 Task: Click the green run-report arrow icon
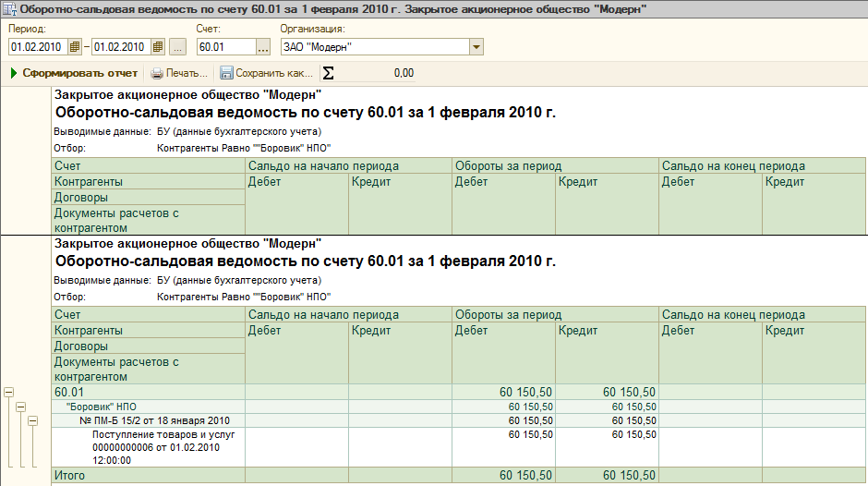[14, 73]
